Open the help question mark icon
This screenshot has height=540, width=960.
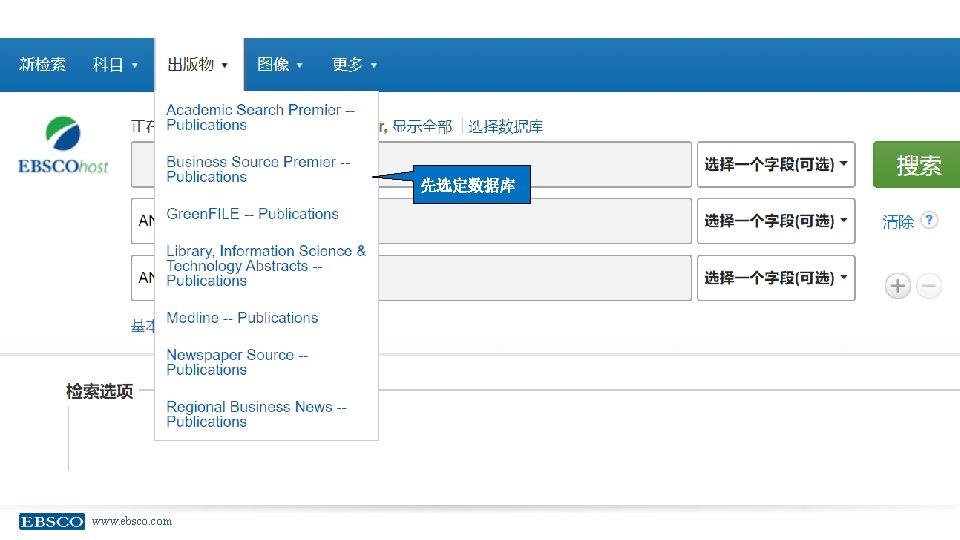pos(929,220)
